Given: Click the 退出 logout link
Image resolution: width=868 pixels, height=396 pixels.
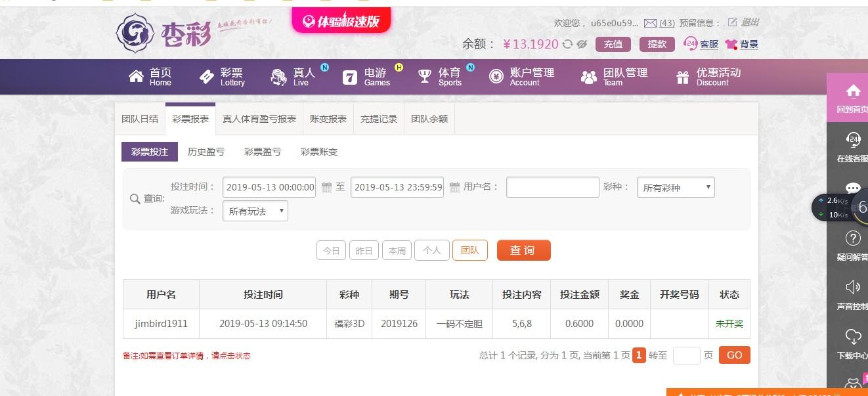Looking at the screenshot, I should point(749,22).
